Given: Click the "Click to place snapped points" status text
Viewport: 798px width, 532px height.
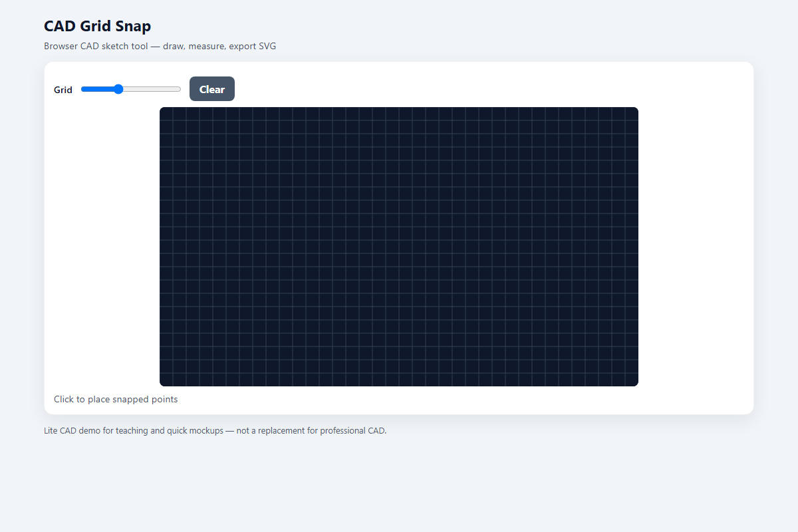Looking at the screenshot, I should (x=116, y=399).
